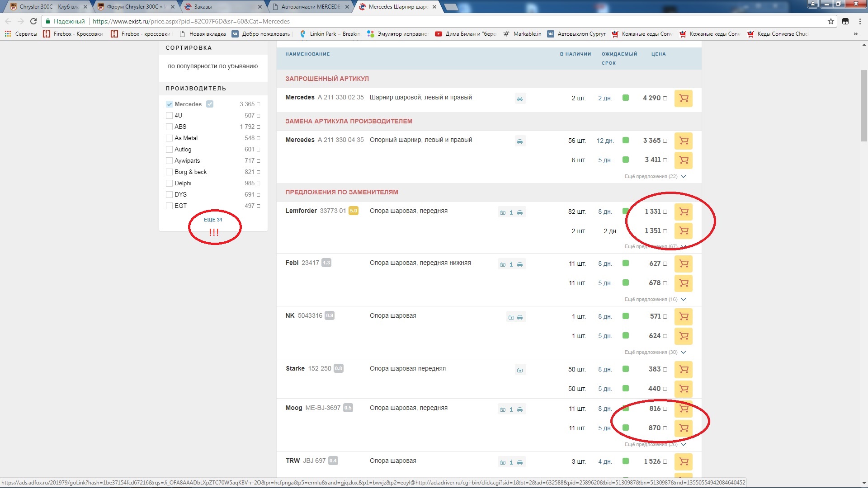
Task: Open Febi 23417 product link
Action: pos(302,263)
